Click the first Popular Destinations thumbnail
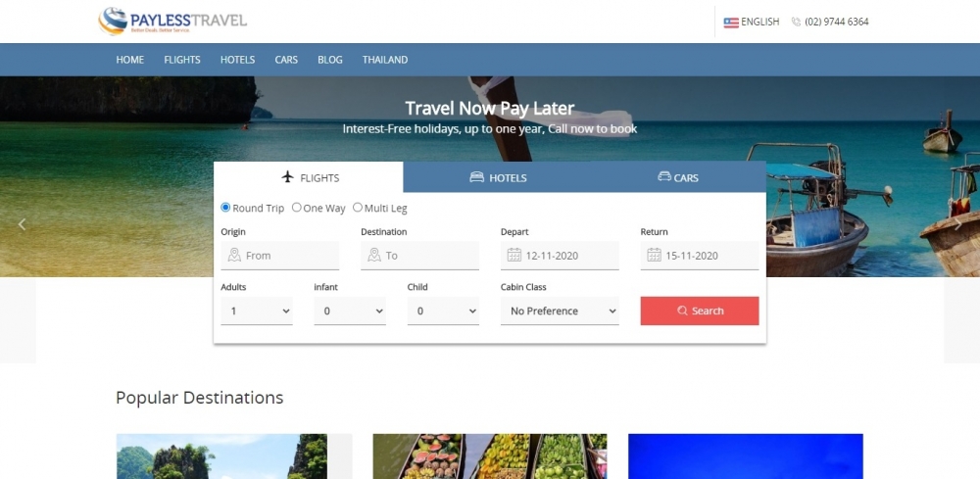The image size is (980, 479). [x=221, y=456]
